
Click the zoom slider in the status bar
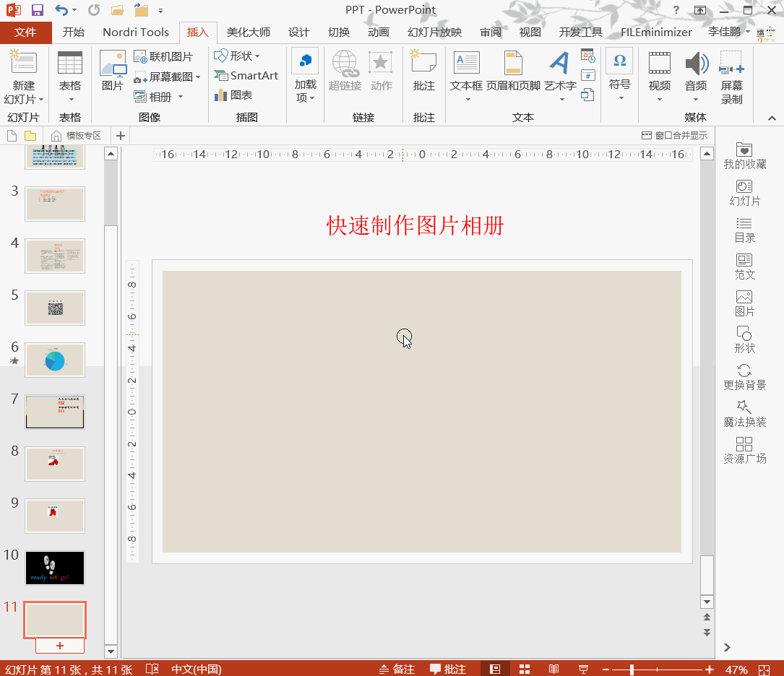(632, 669)
